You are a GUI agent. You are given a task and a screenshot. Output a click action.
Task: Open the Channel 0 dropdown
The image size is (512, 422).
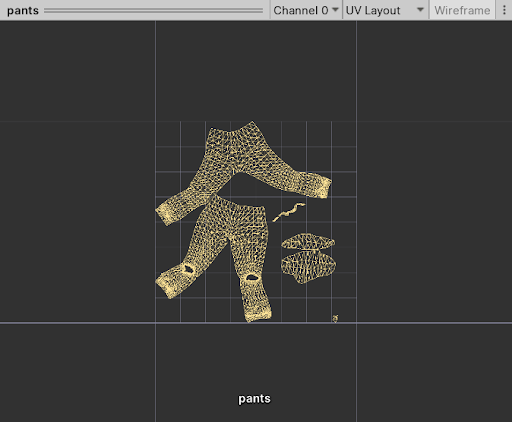pos(306,10)
